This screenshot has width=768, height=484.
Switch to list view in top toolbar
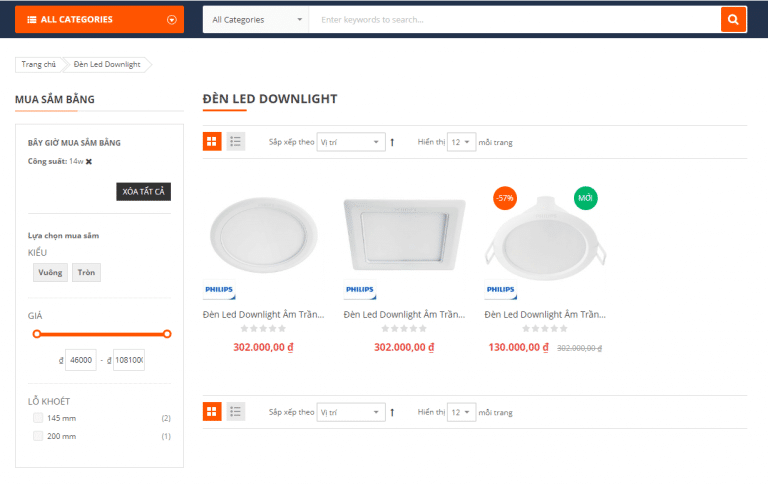[236, 142]
